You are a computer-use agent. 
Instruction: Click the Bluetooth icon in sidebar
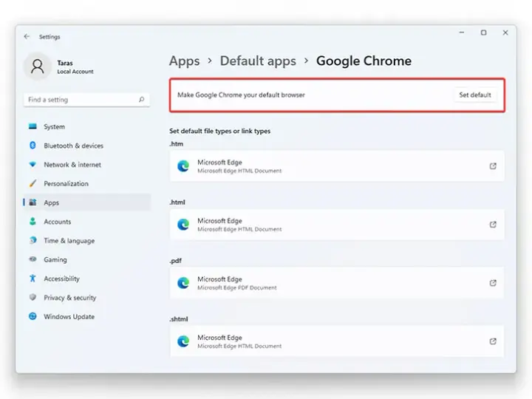pyautogui.click(x=33, y=146)
